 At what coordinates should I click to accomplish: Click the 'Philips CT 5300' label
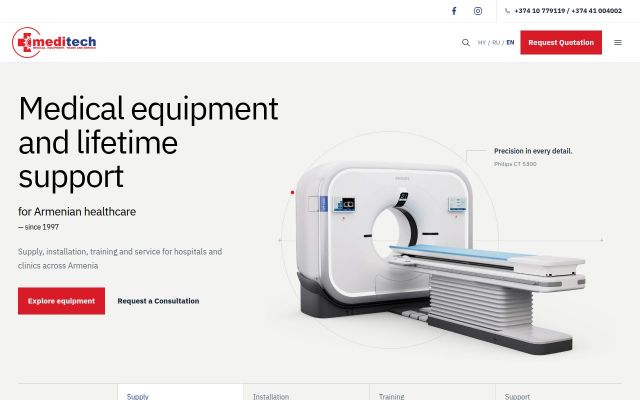click(515, 164)
